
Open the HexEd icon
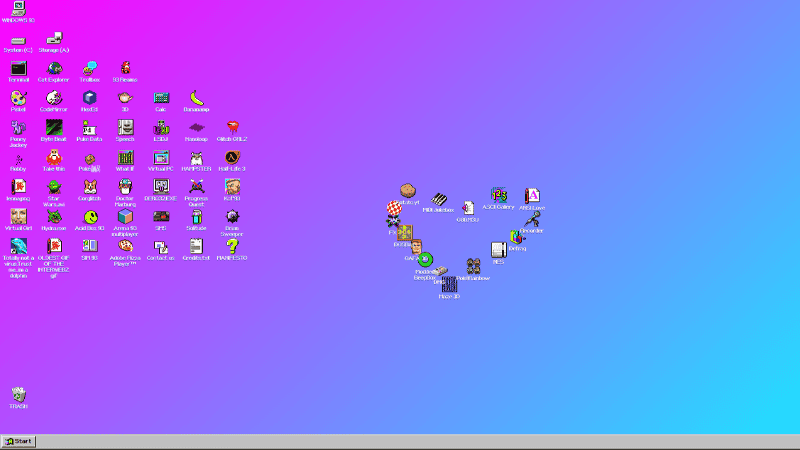click(x=90, y=98)
